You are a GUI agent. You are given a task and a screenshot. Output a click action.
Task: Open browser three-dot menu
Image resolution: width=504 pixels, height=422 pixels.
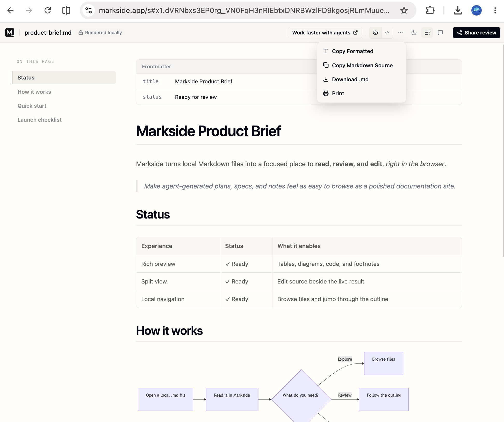495,10
